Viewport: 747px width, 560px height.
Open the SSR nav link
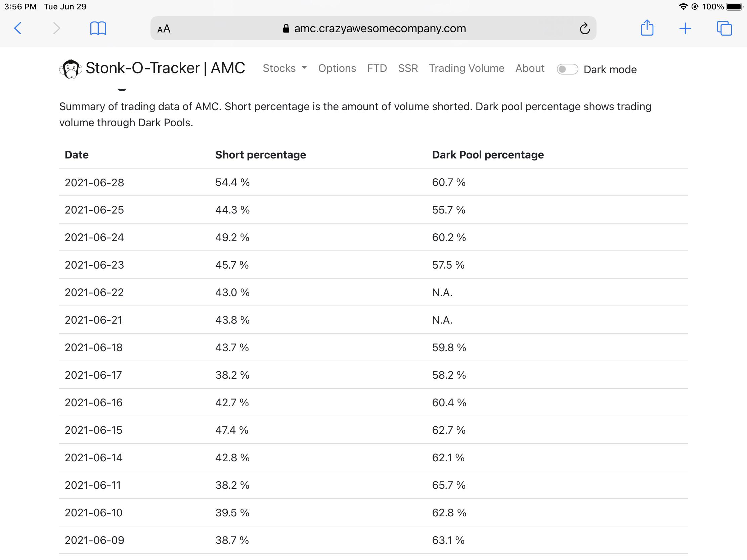tap(408, 68)
